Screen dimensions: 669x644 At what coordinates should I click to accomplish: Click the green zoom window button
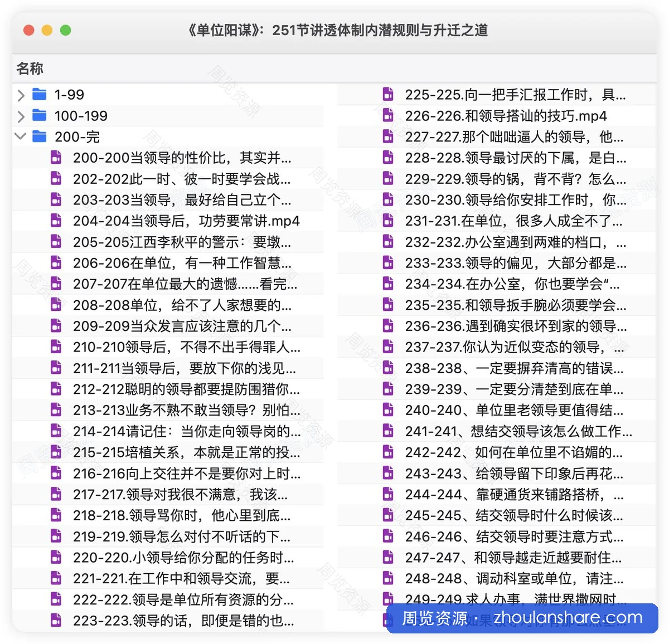pyautogui.click(x=65, y=30)
